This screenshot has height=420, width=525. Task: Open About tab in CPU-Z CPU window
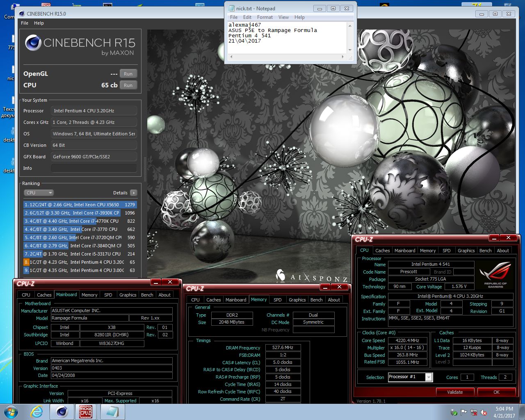tap(503, 251)
